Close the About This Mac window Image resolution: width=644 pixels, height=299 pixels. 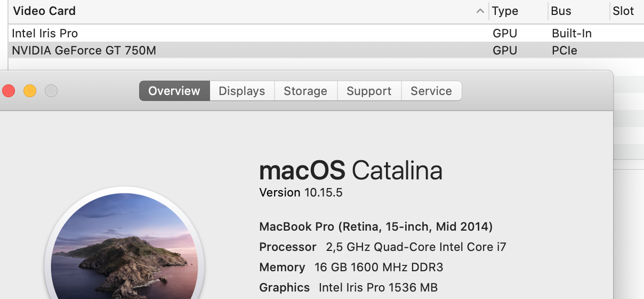coord(9,91)
